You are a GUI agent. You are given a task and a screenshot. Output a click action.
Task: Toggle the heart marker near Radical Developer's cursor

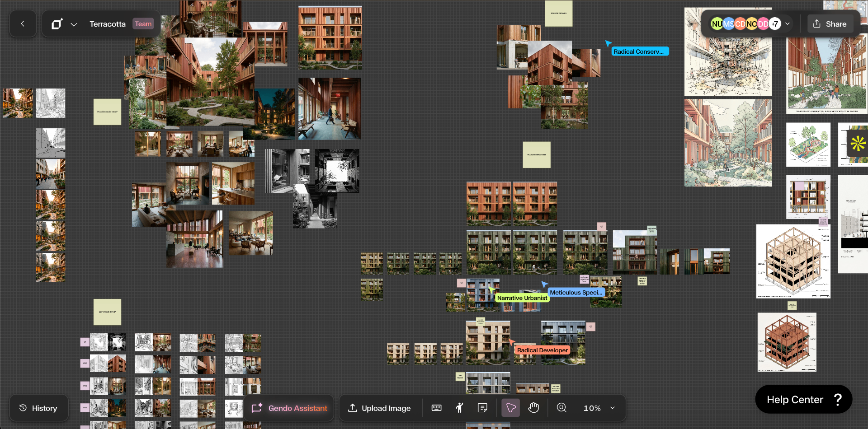(x=592, y=326)
